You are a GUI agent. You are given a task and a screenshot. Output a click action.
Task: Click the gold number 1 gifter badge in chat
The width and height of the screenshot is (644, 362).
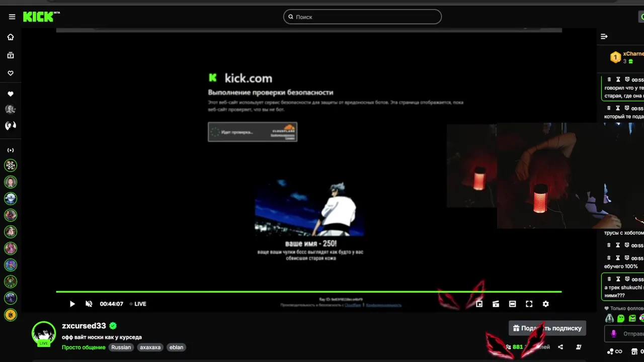tap(615, 57)
